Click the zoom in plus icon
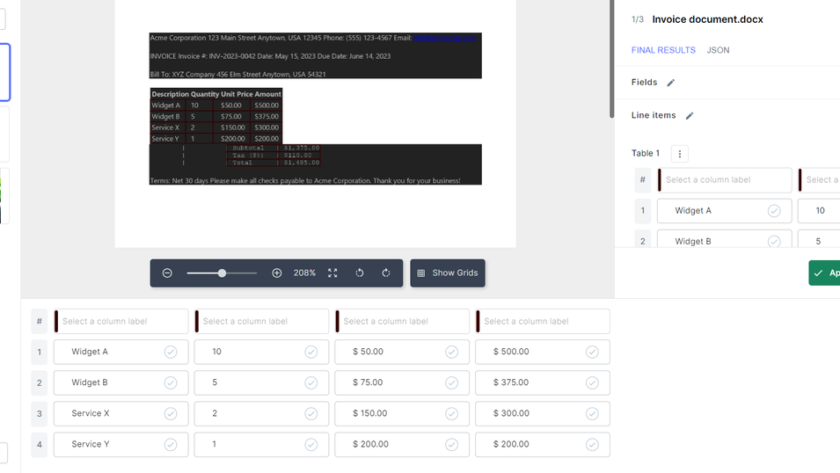Screen dimensions: 840x473 coord(277,273)
